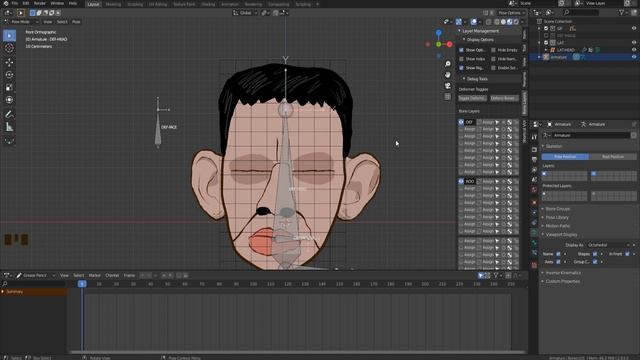Open the Output properties tab icon
This screenshot has width=640, height=360.
point(534,160)
